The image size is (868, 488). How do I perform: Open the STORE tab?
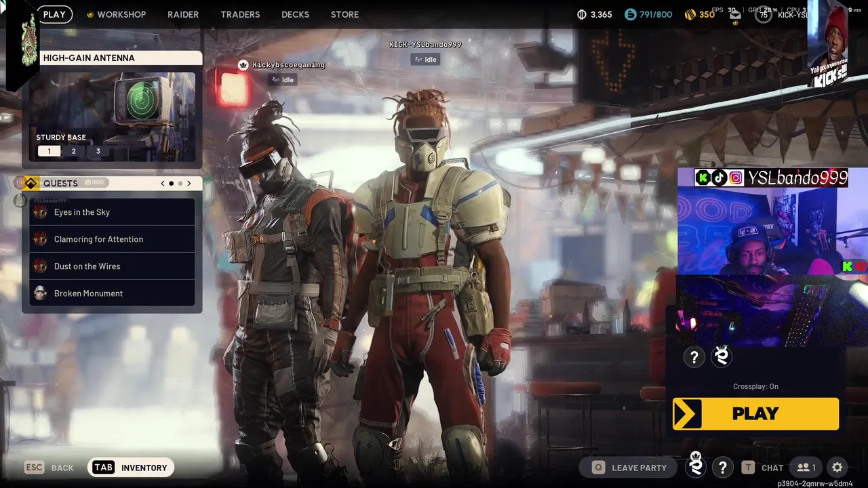pyautogui.click(x=344, y=14)
